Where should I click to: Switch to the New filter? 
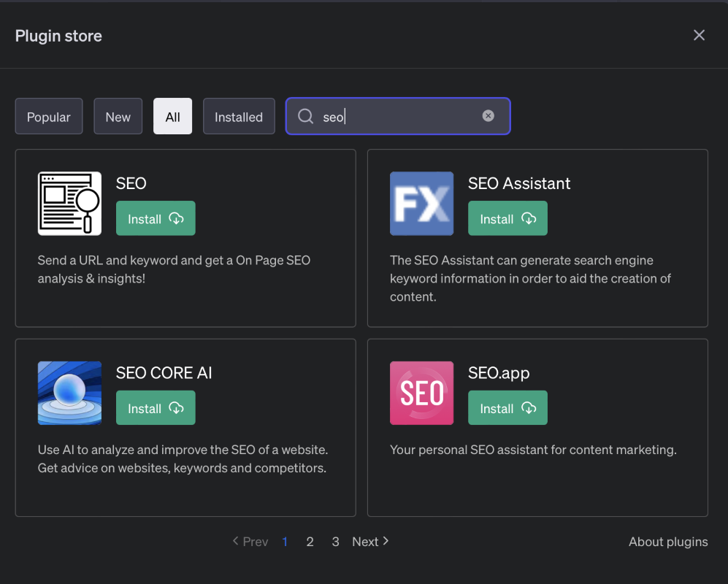pos(118,116)
